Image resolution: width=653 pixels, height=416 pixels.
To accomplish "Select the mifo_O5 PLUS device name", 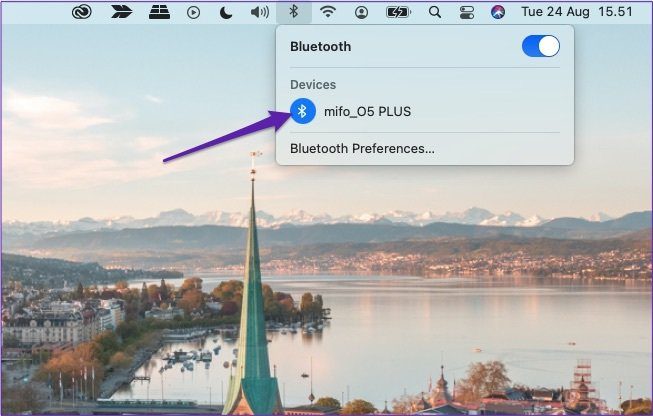I will (x=367, y=112).
